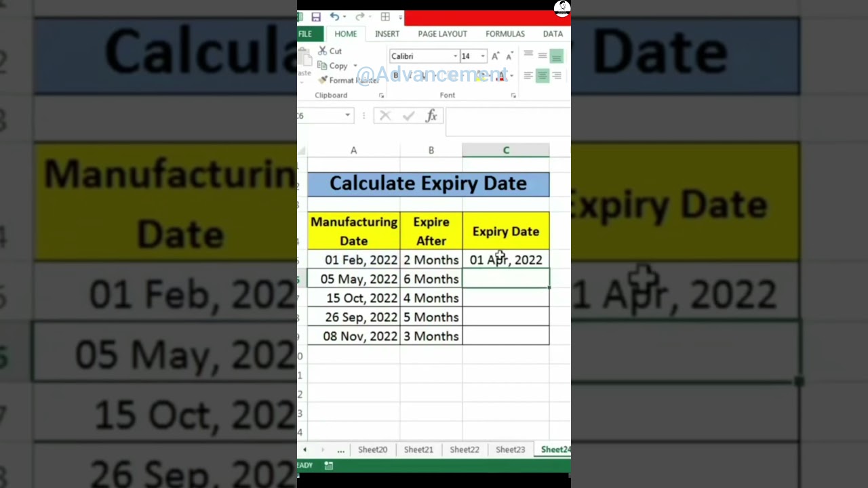Select cell containing 08 Nov, 2022

coord(353,336)
